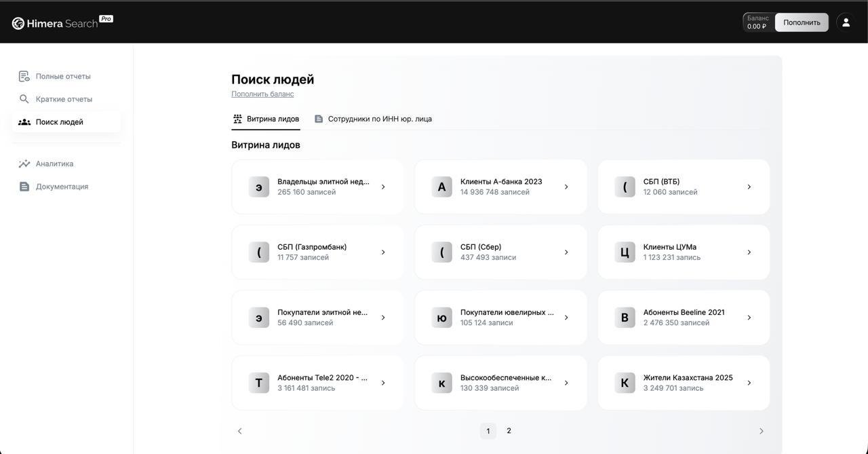The height and width of the screenshot is (454, 868).
Task: Click the K avatar of Жители Казахстана 2025
Action: click(625, 383)
